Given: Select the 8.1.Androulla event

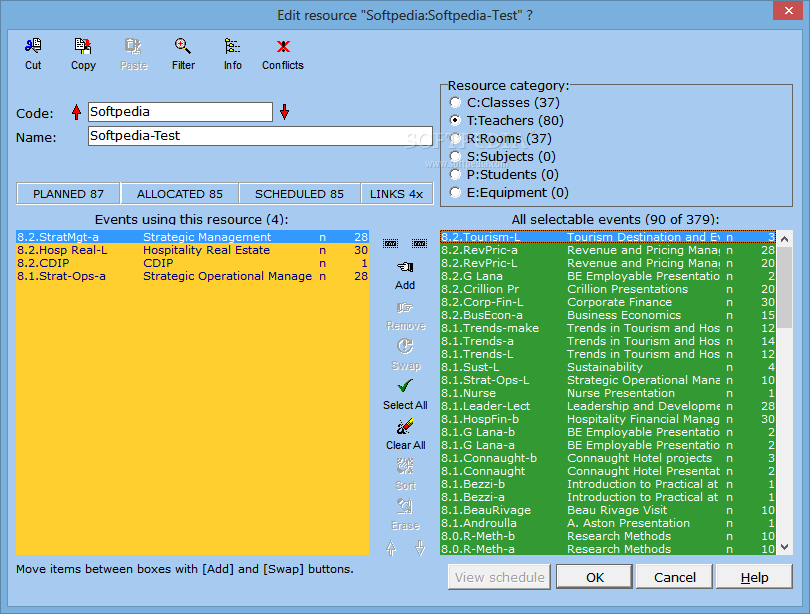Looking at the screenshot, I should click(x=608, y=523).
